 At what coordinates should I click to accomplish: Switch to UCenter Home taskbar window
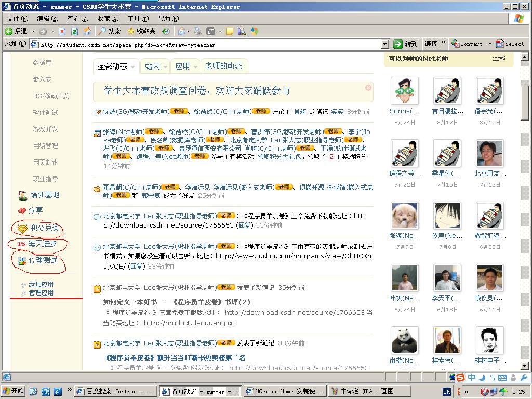285,391
